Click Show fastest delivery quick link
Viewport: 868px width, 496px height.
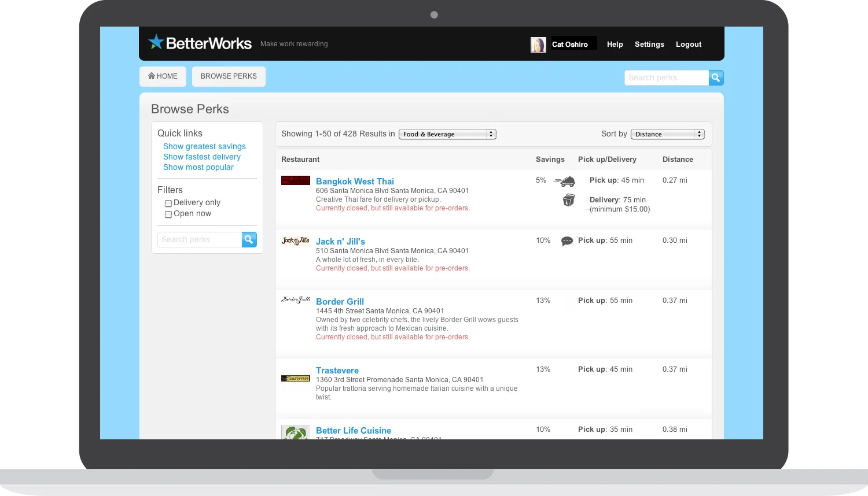(x=202, y=157)
